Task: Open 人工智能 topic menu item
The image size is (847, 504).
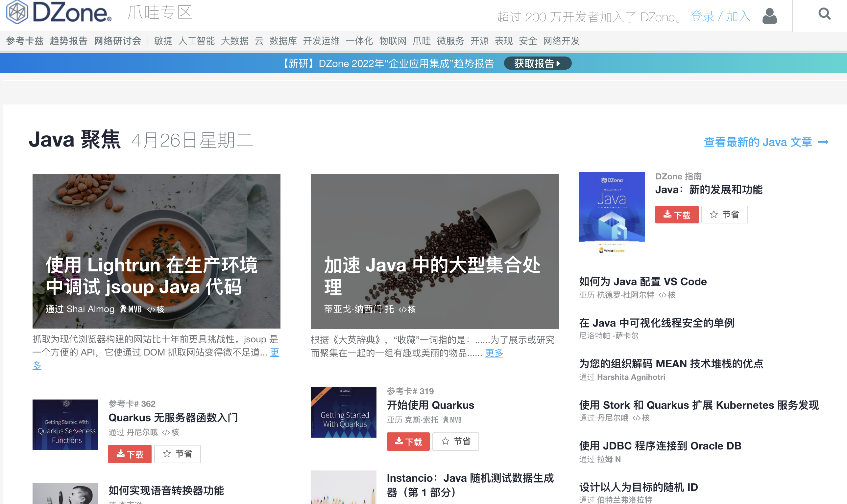Action: click(196, 41)
